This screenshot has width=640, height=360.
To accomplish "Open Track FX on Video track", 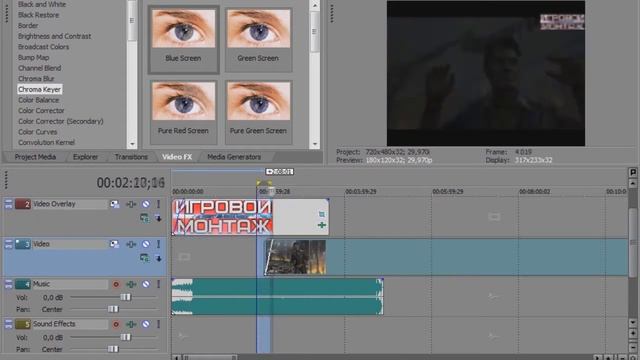I will point(131,244).
